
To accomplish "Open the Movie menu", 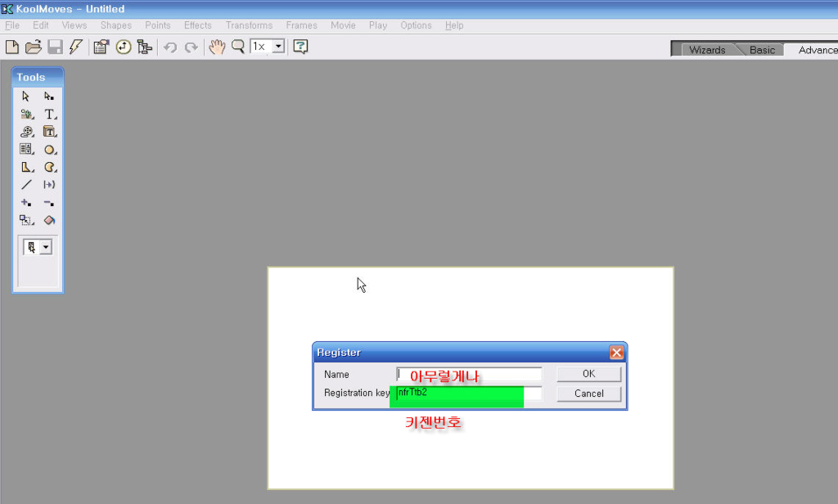I will click(x=343, y=25).
